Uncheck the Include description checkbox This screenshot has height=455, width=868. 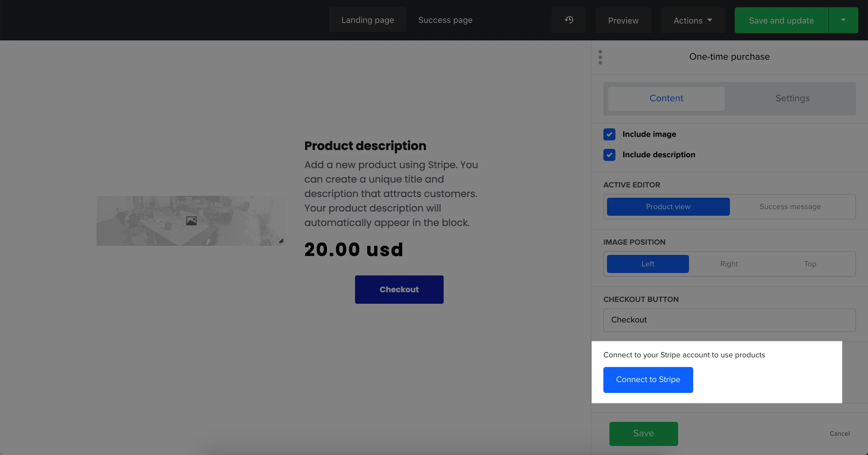[609, 155]
